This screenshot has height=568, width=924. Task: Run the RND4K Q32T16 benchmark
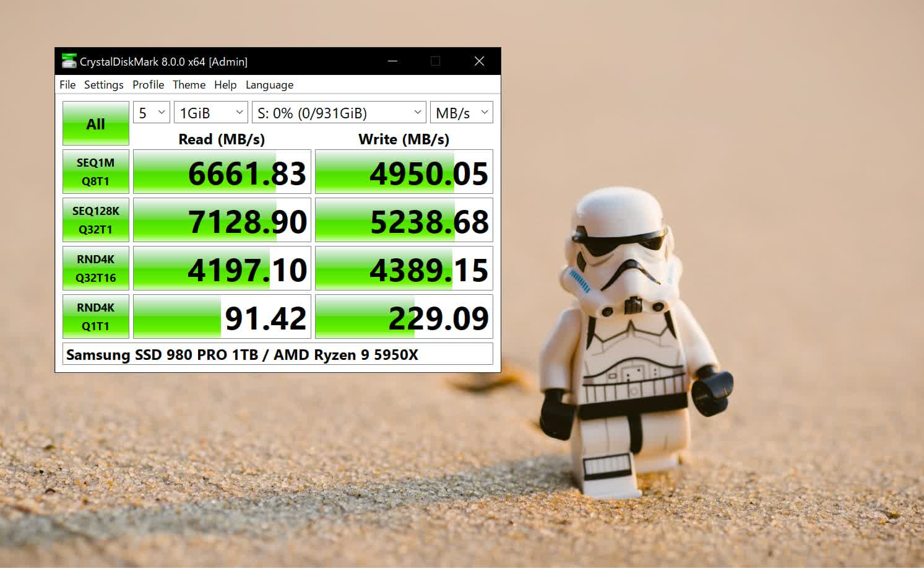pyautogui.click(x=95, y=268)
